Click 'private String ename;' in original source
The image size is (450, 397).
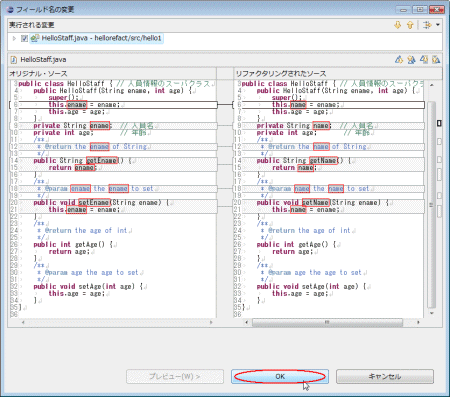[73, 126]
